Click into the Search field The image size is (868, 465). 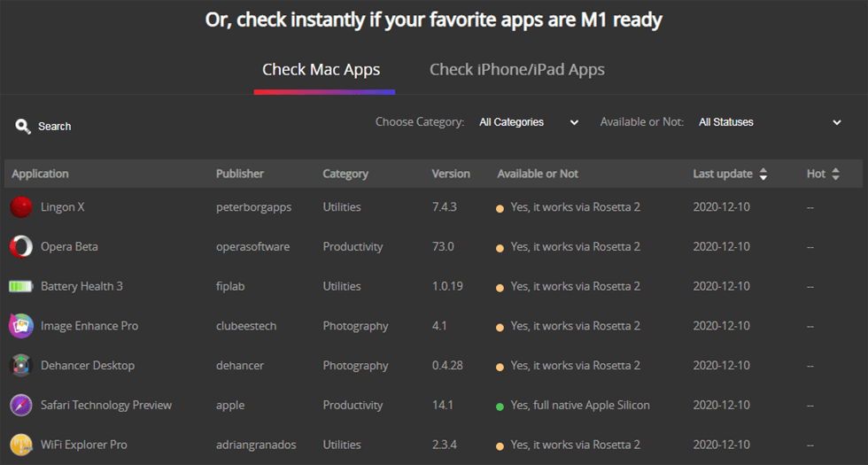click(54, 127)
